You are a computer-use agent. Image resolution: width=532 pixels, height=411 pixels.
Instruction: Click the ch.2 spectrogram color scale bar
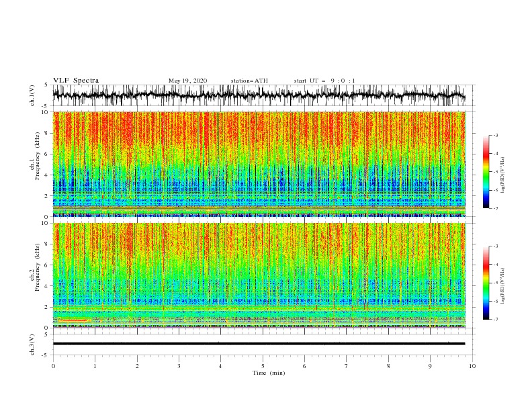(x=486, y=283)
